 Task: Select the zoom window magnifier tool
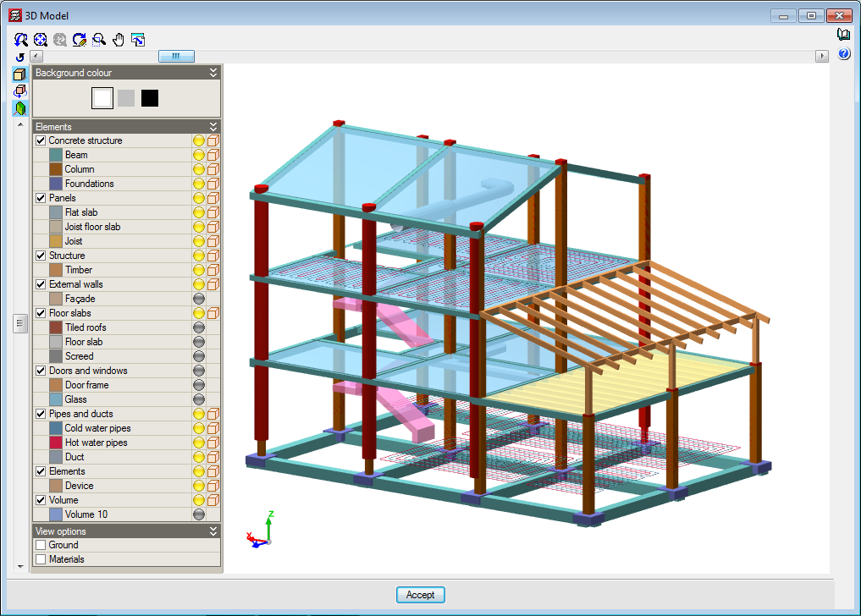coord(100,39)
